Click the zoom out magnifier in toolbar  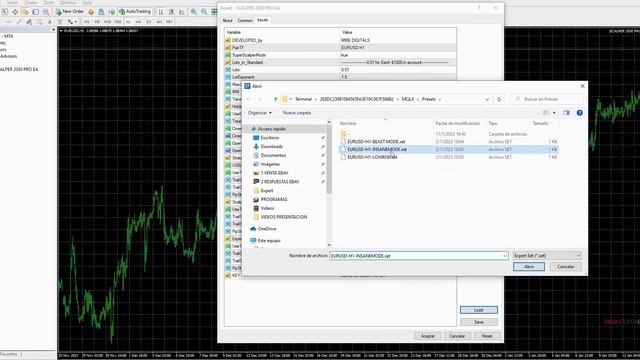pyautogui.click(x=204, y=12)
